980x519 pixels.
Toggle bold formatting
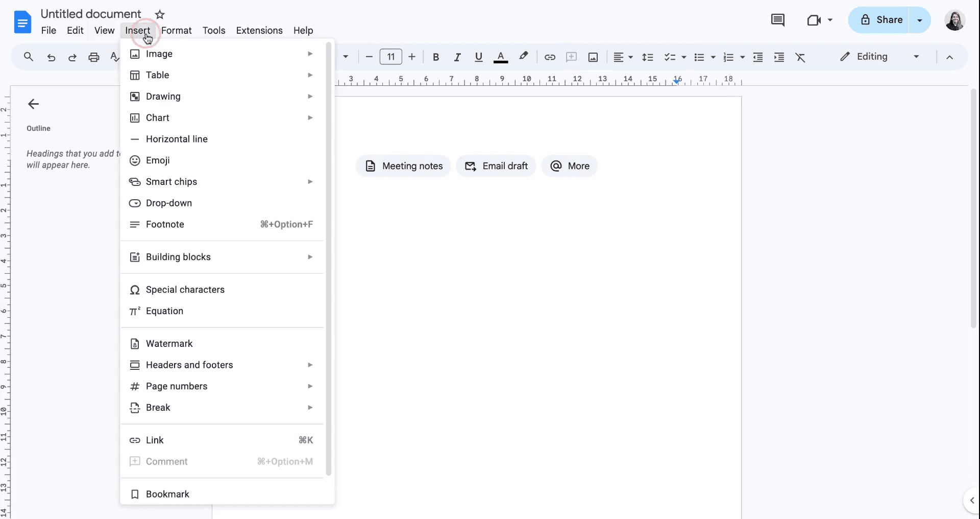436,57
